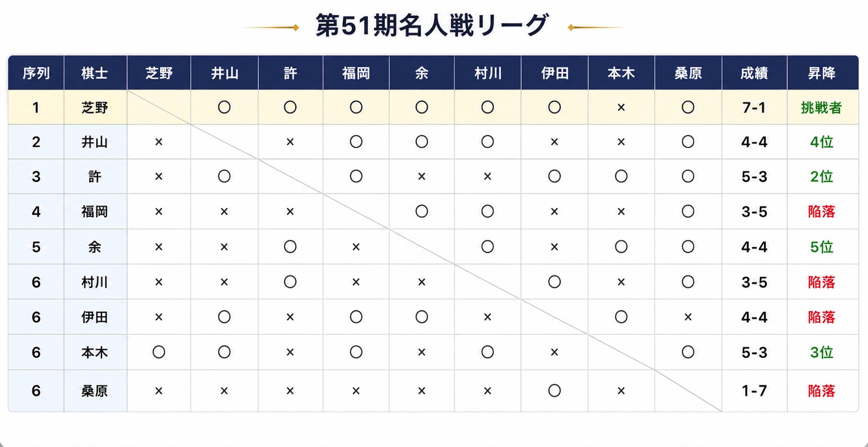Click the red 陥落 label in 福岡 row
This screenshot has width=868, height=447.
821,211
